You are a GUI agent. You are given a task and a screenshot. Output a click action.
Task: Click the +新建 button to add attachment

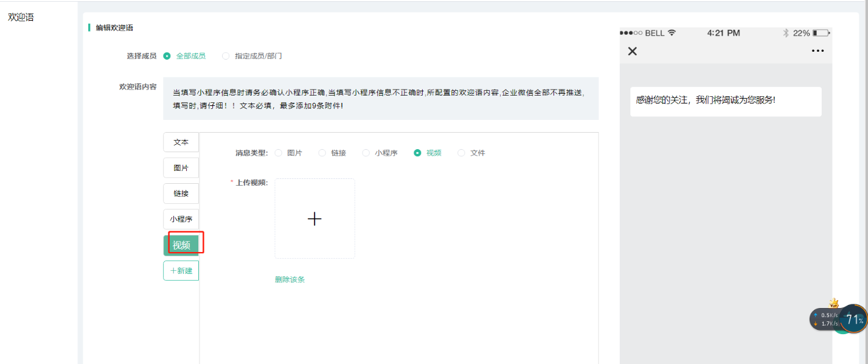pyautogui.click(x=181, y=271)
